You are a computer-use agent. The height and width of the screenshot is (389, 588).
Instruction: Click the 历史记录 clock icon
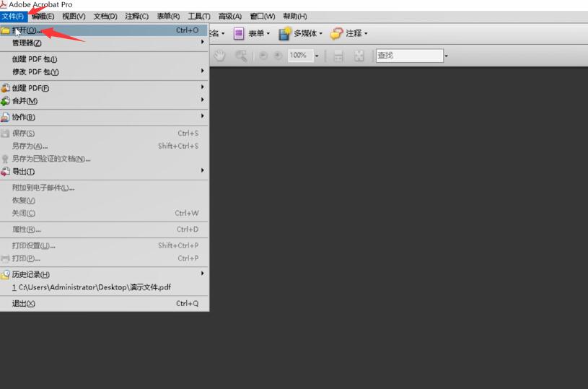click(x=5, y=274)
